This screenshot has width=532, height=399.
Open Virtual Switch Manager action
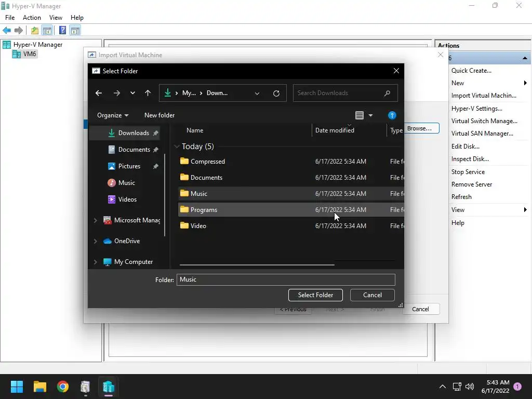coord(484,121)
